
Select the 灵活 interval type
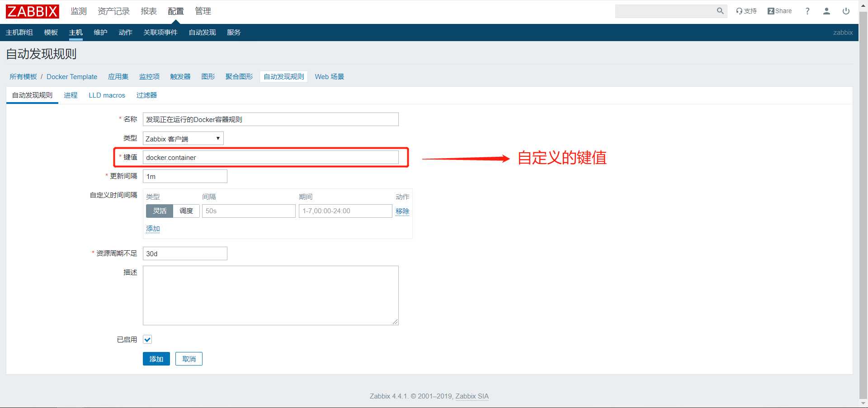tap(160, 211)
